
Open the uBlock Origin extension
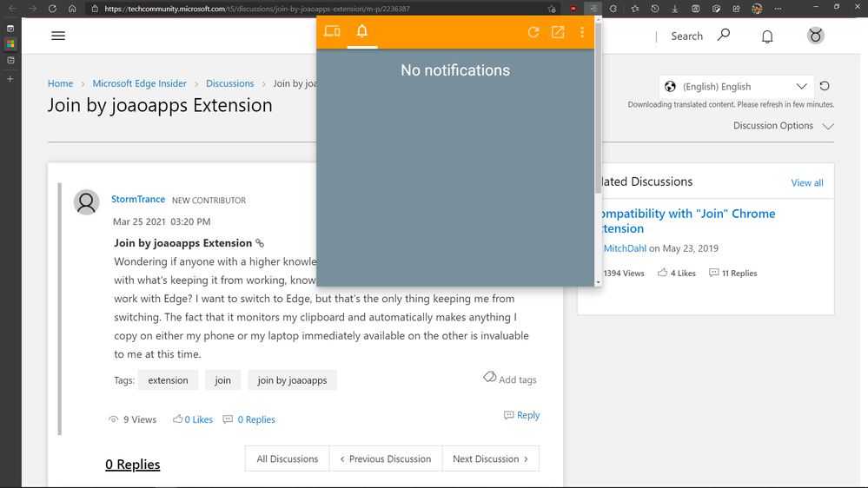click(573, 9)
